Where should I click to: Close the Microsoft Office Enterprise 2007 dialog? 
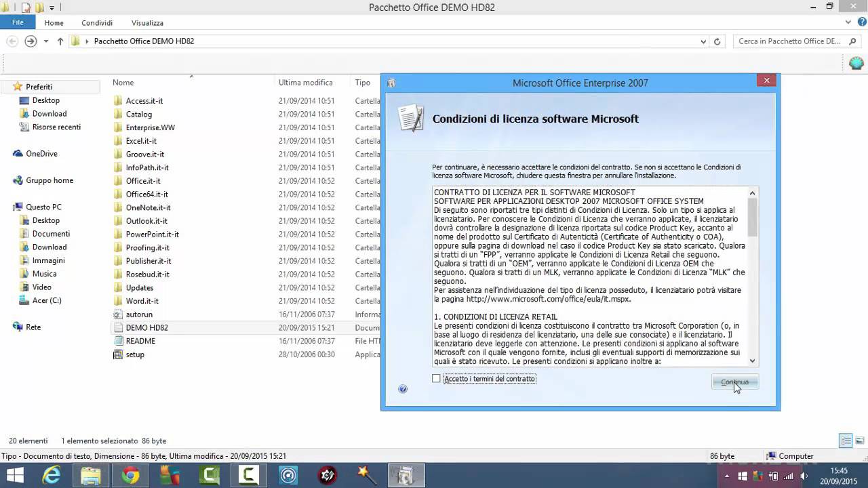(766, 81)
